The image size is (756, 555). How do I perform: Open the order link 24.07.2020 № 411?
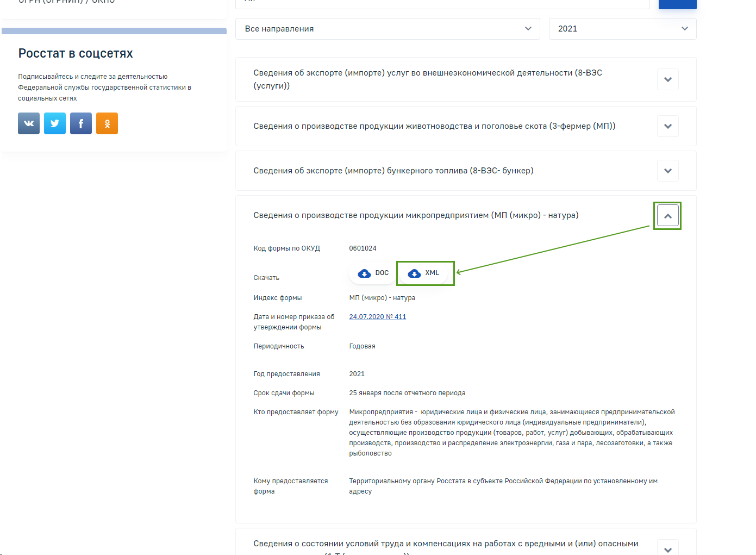[x=378, y=317]
